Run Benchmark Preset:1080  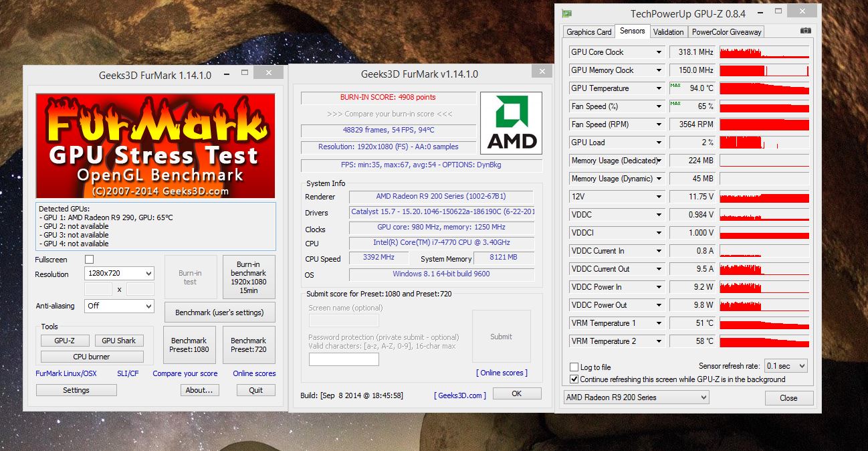pos(190,345)
